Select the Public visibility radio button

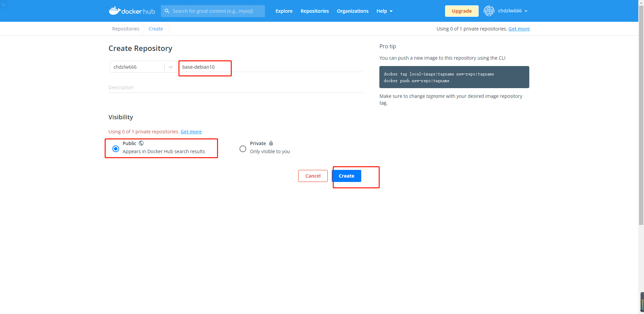[116, 148]
